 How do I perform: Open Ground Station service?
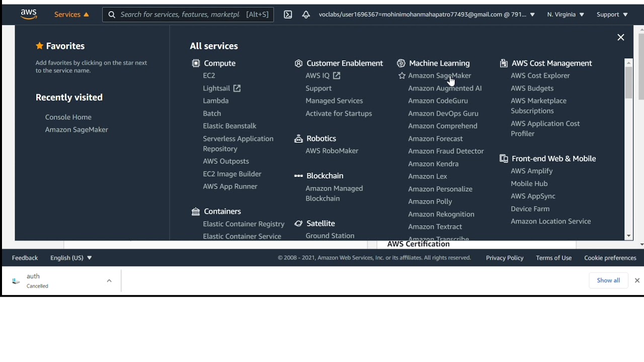[x=330, y=236]
